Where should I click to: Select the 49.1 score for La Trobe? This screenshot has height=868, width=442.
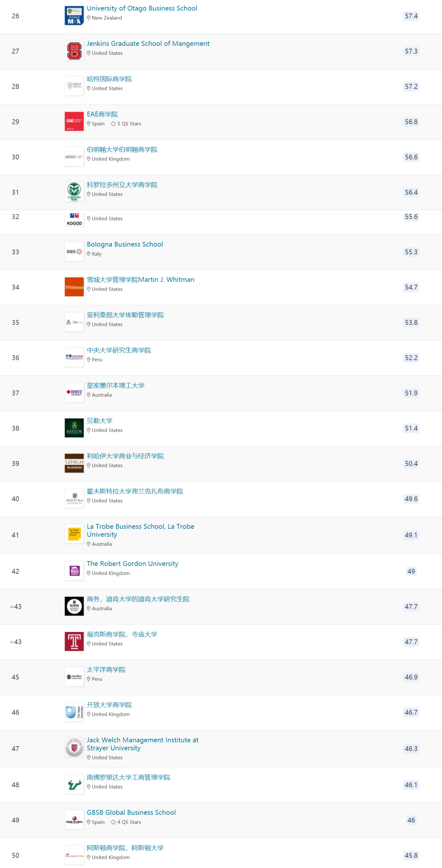411,535
